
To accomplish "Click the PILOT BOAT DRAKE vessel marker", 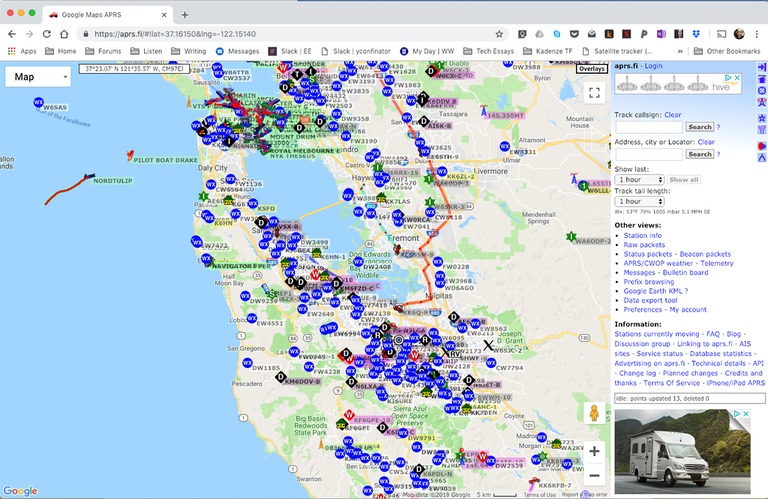I will (130, 156).
